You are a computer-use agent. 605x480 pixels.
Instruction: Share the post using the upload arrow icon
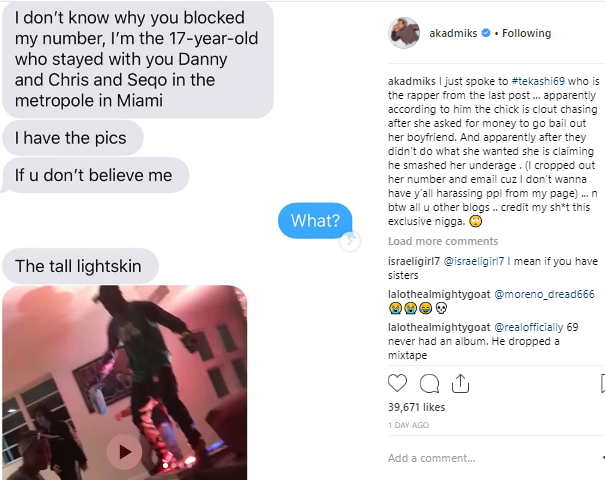point(460,384)
